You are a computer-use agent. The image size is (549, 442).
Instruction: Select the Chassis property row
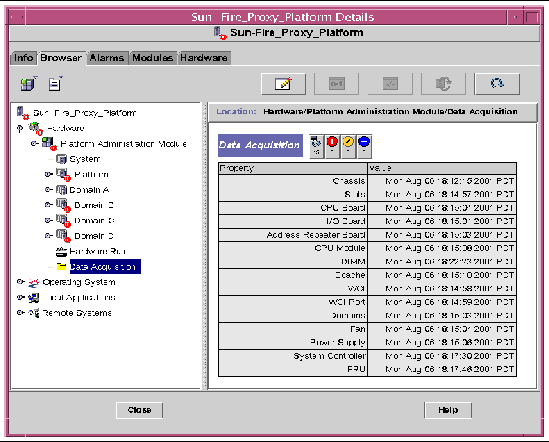367,181
